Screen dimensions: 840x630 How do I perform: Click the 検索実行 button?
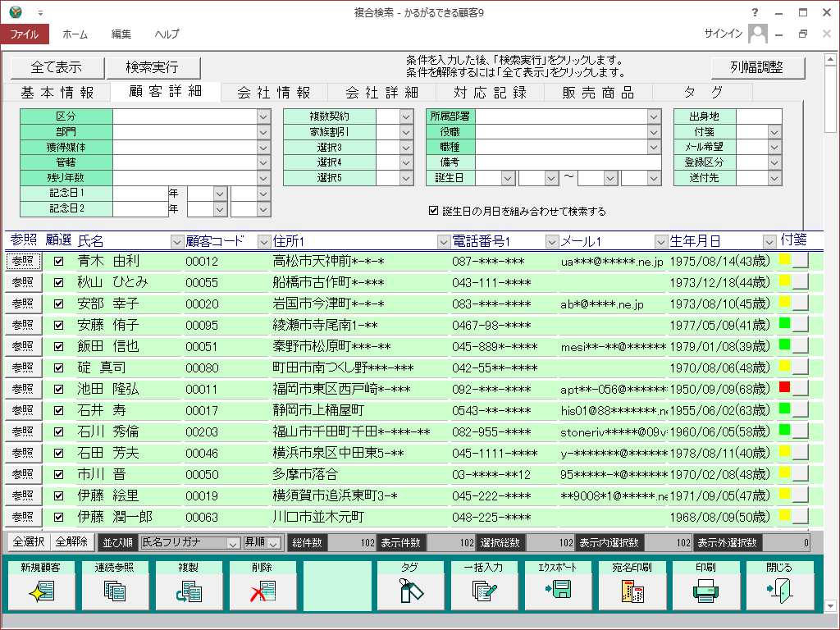pyautogui.click(x=152, y=67)
